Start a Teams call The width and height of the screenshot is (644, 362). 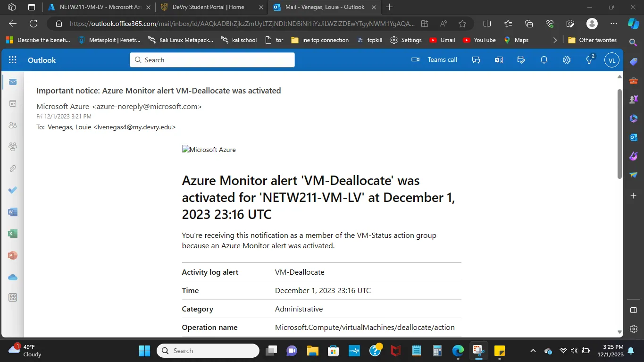(x=434, y=60)
